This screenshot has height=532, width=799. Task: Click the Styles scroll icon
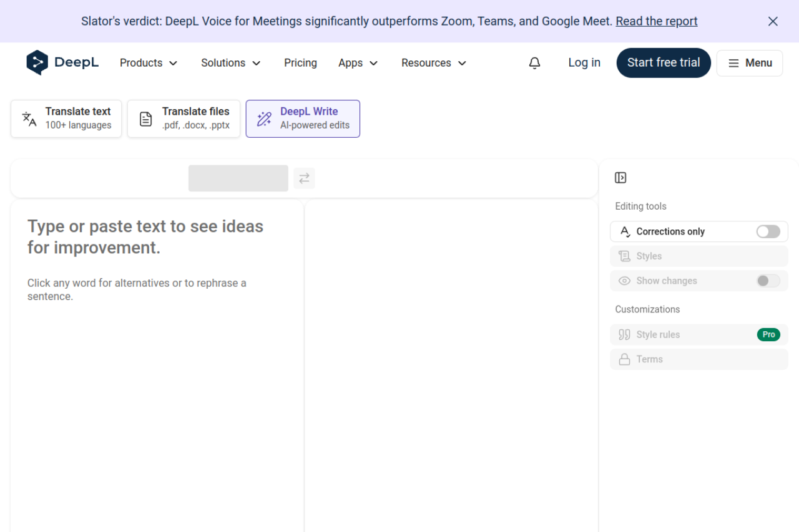click(x=624, y=256)
